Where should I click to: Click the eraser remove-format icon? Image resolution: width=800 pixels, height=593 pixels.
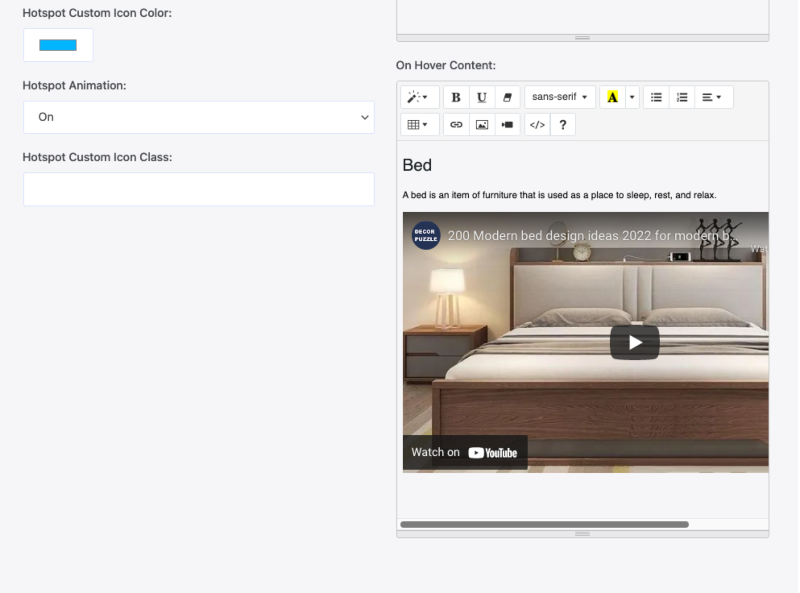pos(507,97)
